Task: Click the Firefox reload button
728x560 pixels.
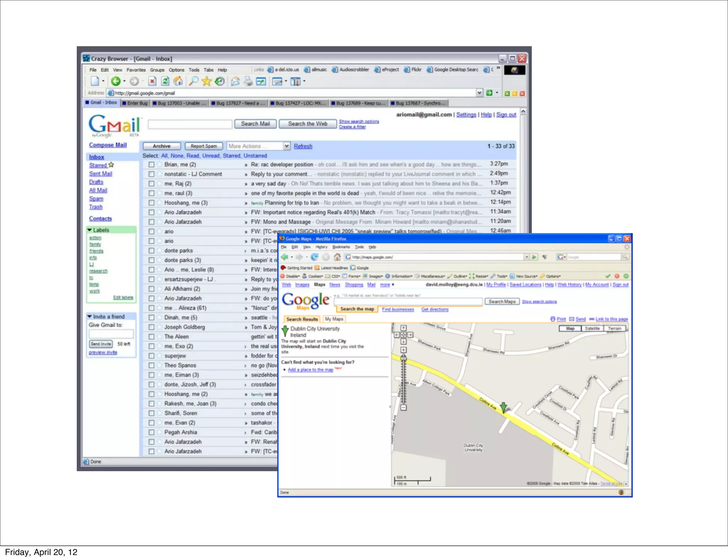Action: tap(314, 257)
